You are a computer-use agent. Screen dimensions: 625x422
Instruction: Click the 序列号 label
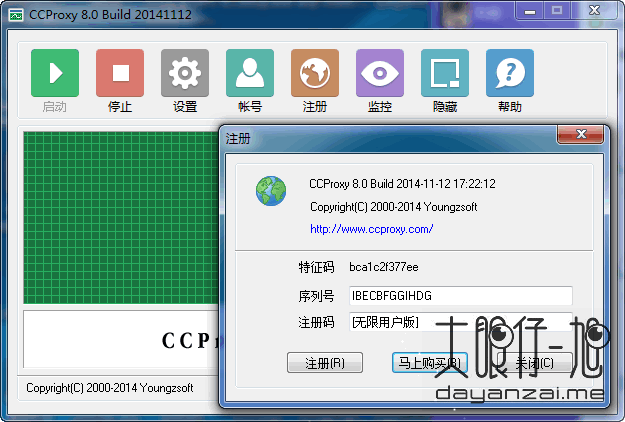point(316,296)
